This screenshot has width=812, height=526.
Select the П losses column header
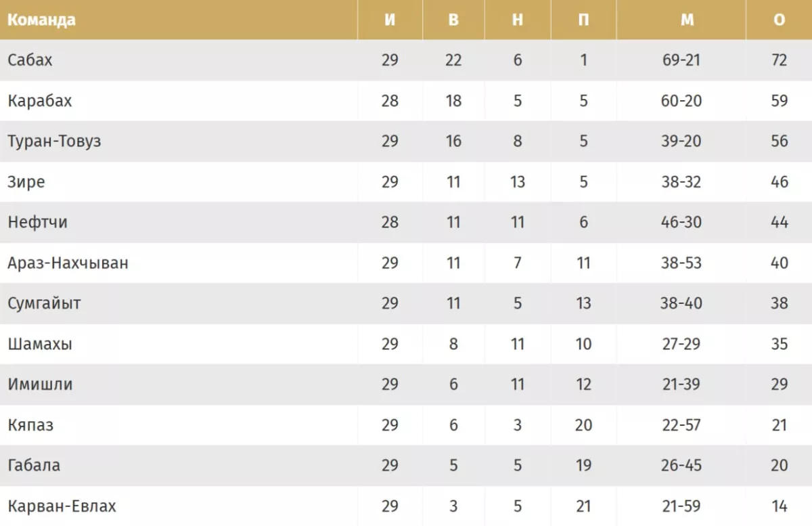(x=583, y=20)
